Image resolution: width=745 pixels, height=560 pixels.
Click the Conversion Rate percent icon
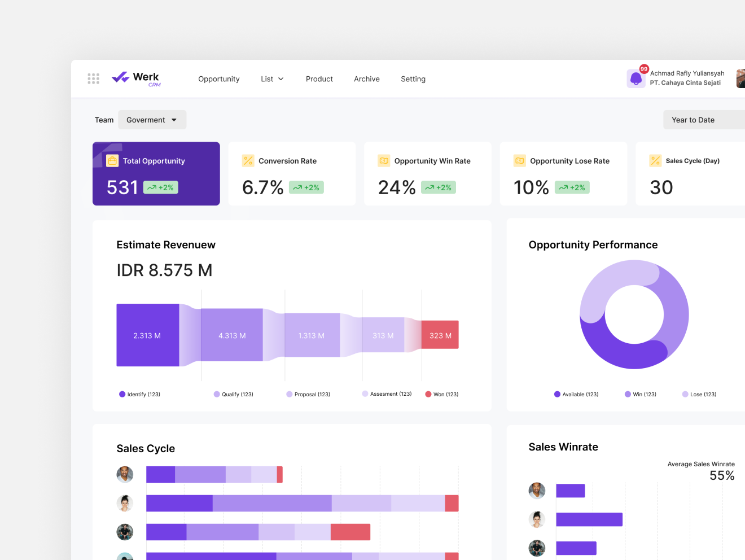point(248,160)
